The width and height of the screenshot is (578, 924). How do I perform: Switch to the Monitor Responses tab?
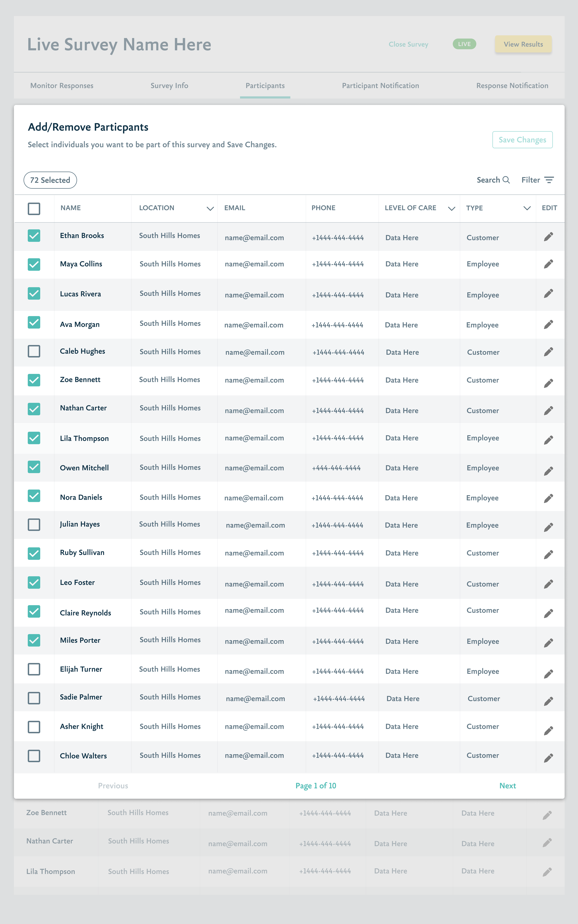click(x=62, y=86)
